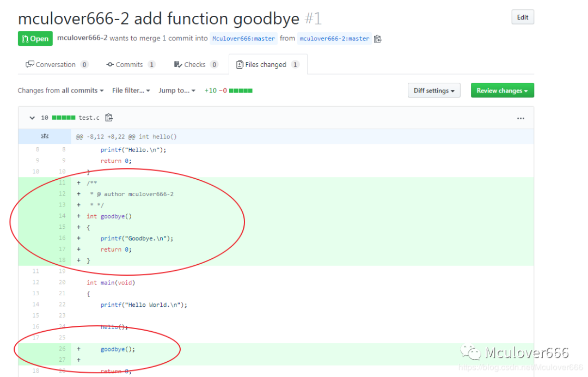Open Changes from all commits dropdown
This screenshot has height=377, width=588.
tap(60, 90)
